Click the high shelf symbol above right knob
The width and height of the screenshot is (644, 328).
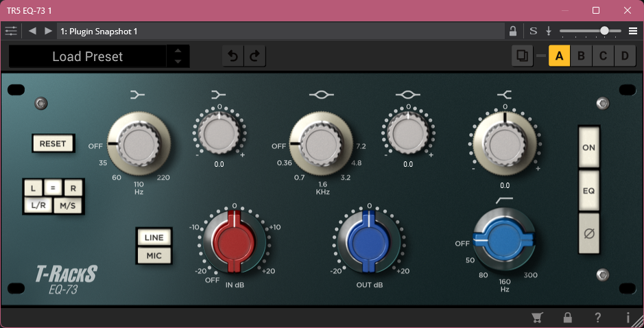pyautogui.click(x=504, y=95)
